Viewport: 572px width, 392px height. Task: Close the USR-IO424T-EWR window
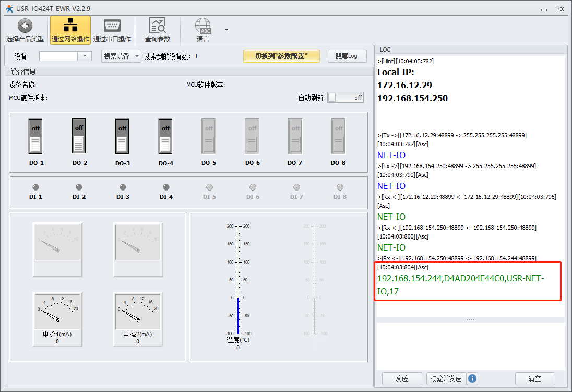pos(561,9)
